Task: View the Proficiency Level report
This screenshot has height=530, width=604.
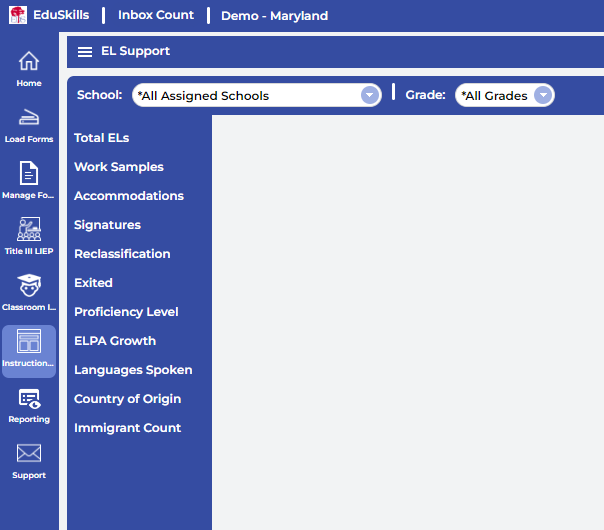Action: click(x=126, y=312)
